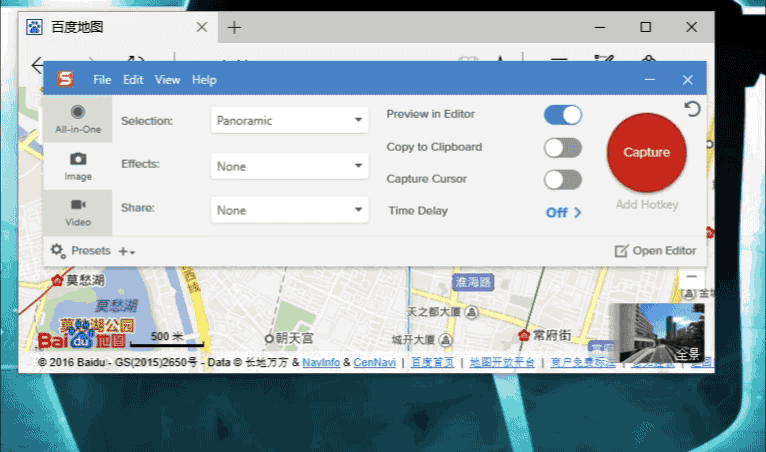The height and width of the screenshot is (452, 766).
Task: Expand the Selection dropdown showing Panoramic
Action: pyautogui.click(x=290, y=120)
